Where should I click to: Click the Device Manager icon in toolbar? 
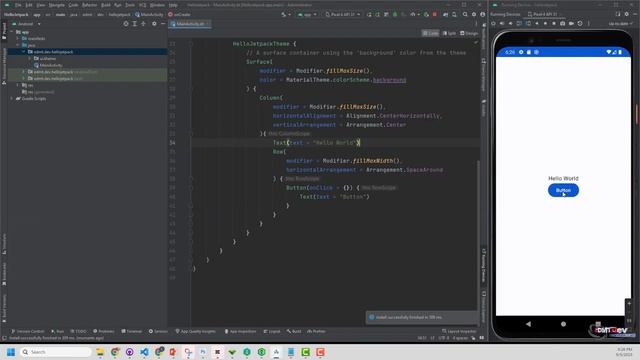pyautogui.click(x=454, y=14)
